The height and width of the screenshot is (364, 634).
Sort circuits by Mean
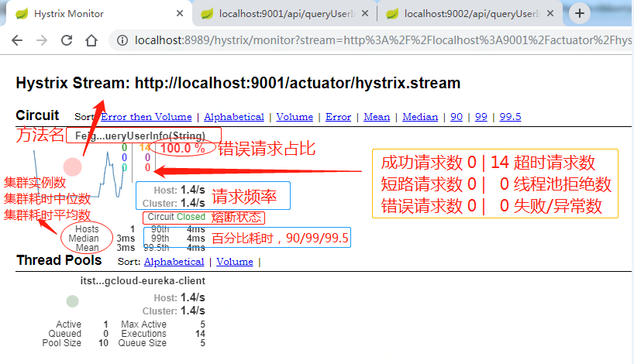click(377, 117)
